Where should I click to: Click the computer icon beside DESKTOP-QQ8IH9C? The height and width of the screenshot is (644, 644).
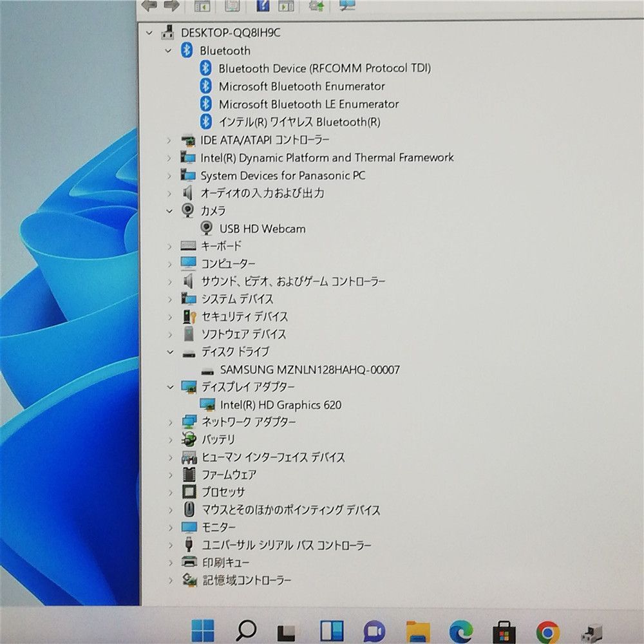(x=167, y=32)
